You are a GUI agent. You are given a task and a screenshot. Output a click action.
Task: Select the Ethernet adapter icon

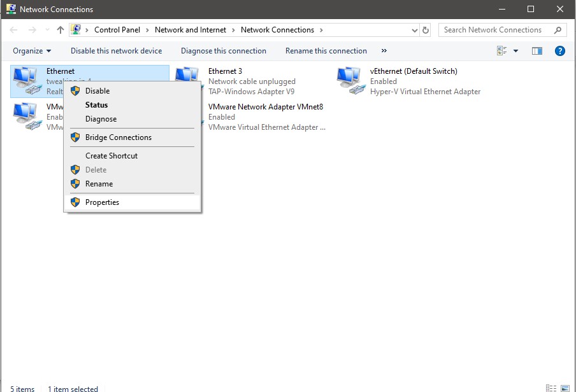pos(27,81)
